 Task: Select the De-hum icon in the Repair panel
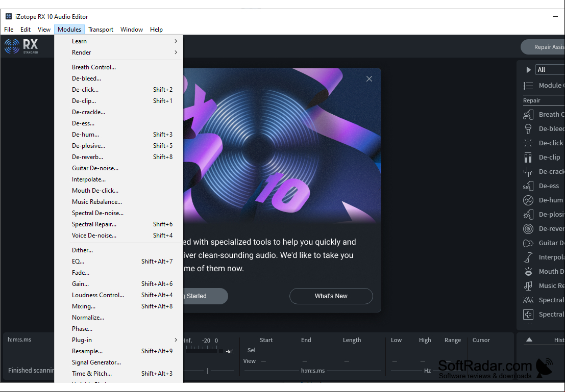click(x=528, y=200)
